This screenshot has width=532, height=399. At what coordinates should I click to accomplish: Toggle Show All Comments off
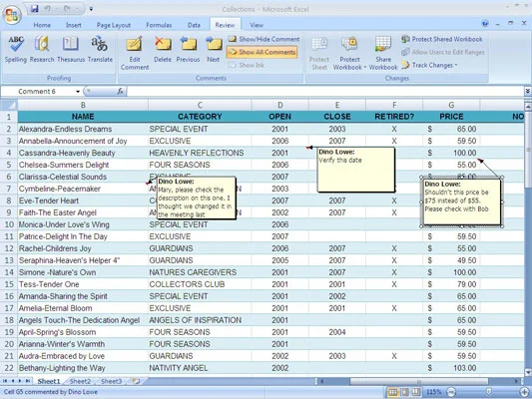tap(262, 52)
